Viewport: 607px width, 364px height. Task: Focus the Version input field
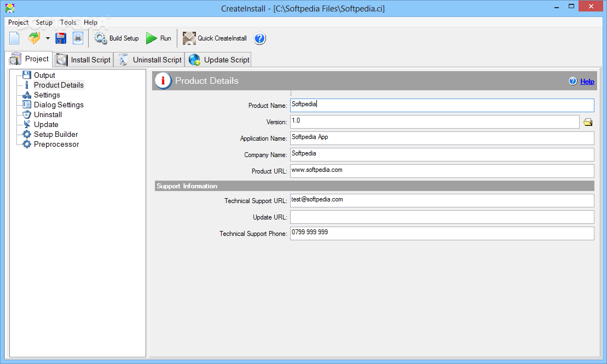(435, 122)
